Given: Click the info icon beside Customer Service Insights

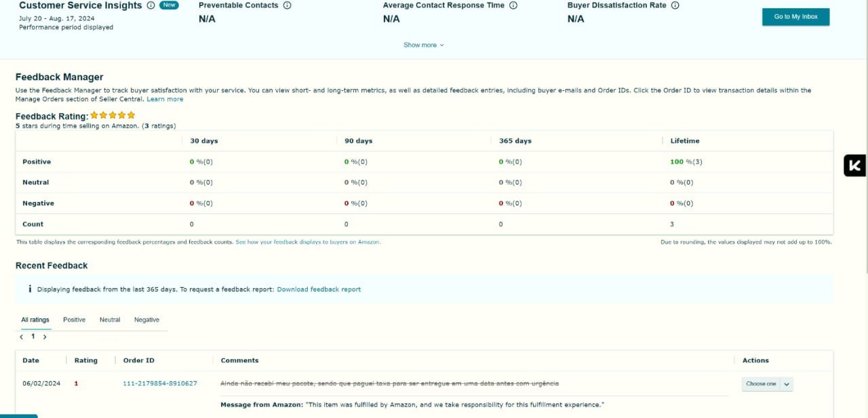Looking at the screenshot, I should tap(151, 5).
